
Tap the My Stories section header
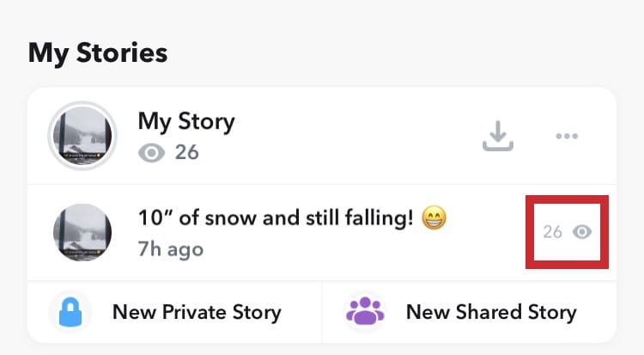pyautogui.click(x=97, y=52)
